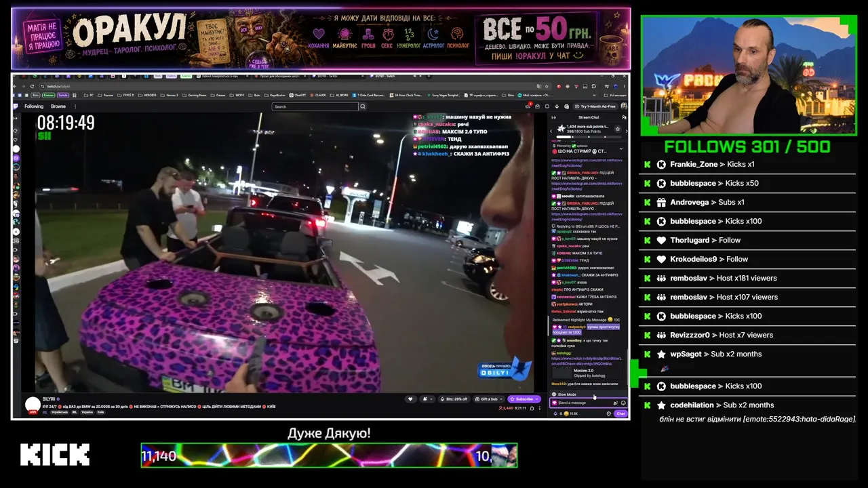Click the BILYIII channel name
Screen dimensions: 868x488
coord(49,399)
